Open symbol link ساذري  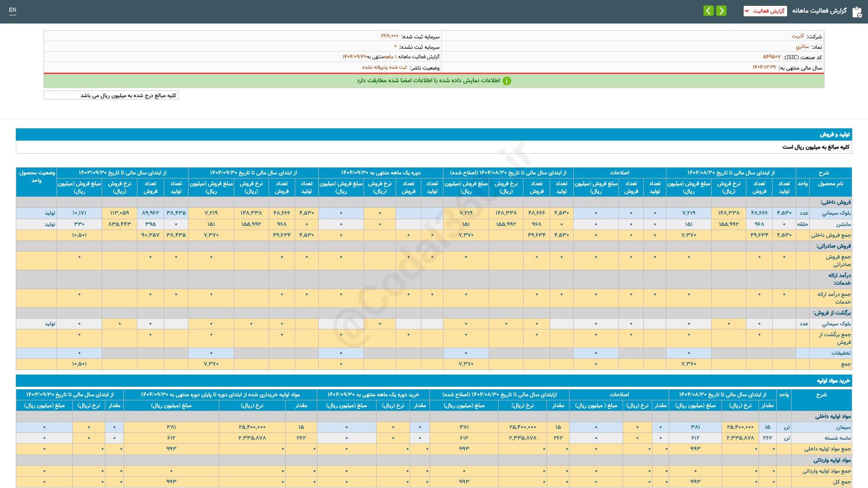802,47
